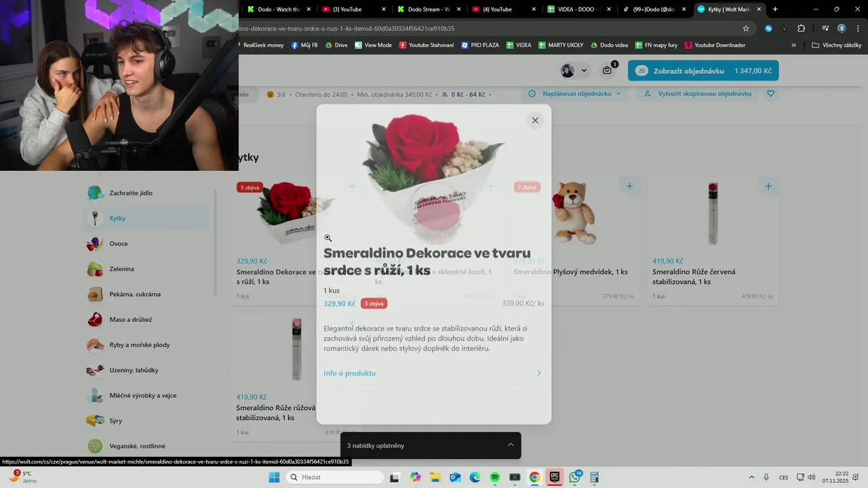The height and width of the screenshot is (488, 868).
Task: Open Youtube Downloader bookmark
Action: coord(715,45)
